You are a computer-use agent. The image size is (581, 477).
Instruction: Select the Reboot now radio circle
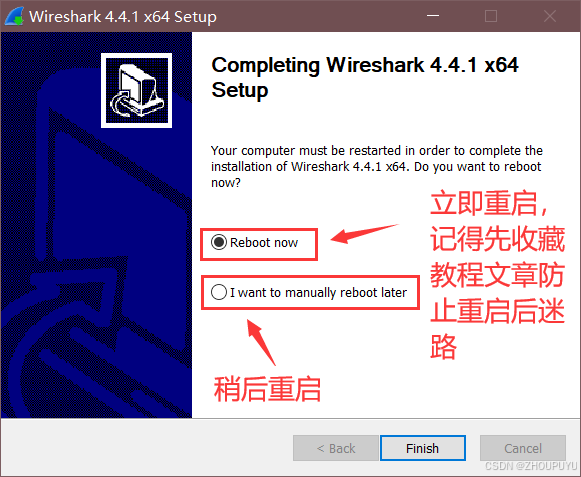219,242
